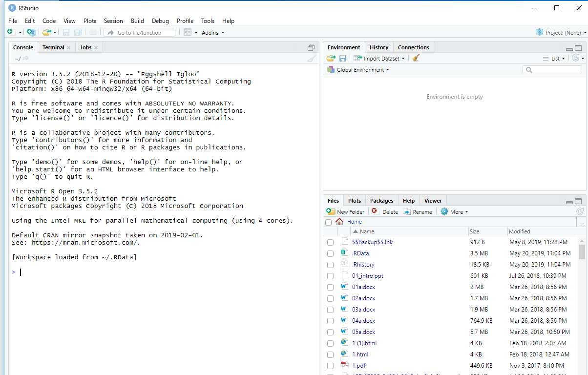Open the More gear dropdown in Files
The width and height of the screenshot is (588, 375).
click(x=454, y=212)
